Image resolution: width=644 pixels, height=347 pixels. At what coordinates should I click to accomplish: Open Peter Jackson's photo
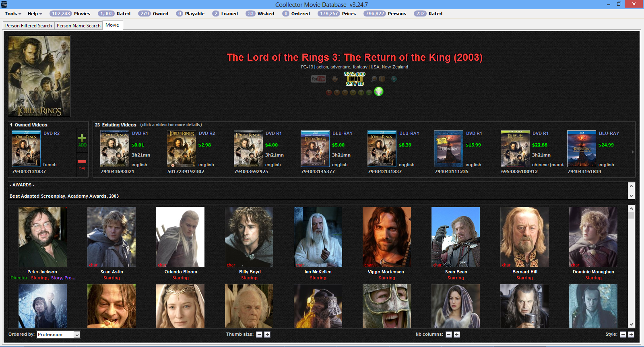pos(43,237)
